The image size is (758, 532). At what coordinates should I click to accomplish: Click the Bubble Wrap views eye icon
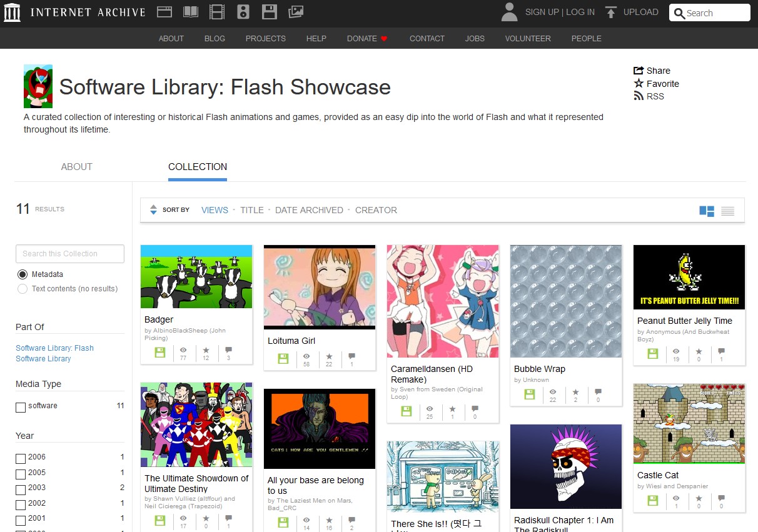coord(553,392)
